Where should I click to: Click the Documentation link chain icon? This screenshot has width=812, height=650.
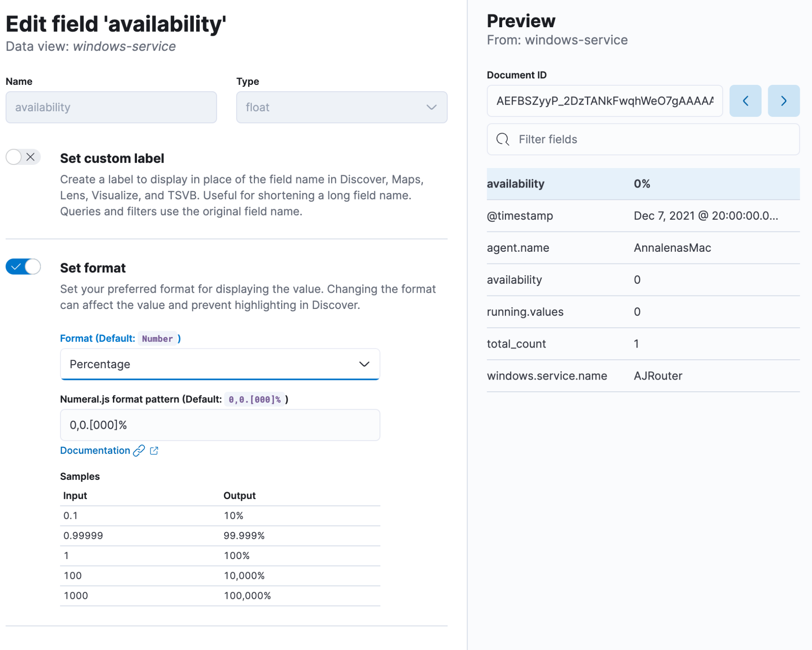click(139, 451)
